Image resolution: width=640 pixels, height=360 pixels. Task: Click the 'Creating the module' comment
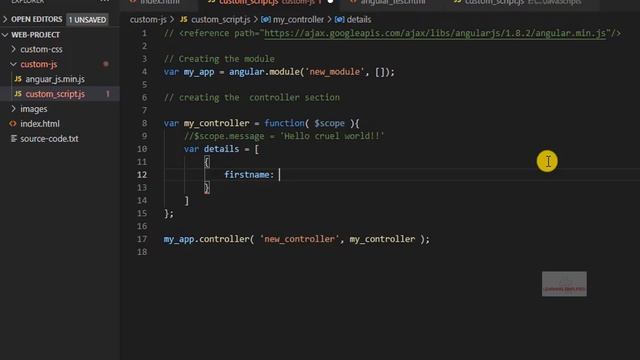pyautogui.click(x=219, y=59)
